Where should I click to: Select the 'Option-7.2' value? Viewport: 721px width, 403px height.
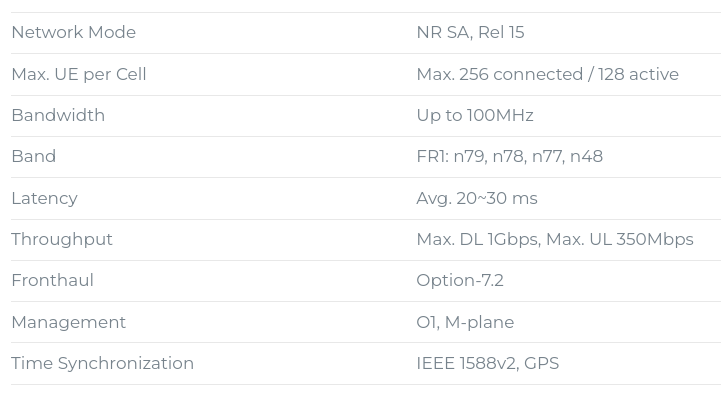click(460, 280)
